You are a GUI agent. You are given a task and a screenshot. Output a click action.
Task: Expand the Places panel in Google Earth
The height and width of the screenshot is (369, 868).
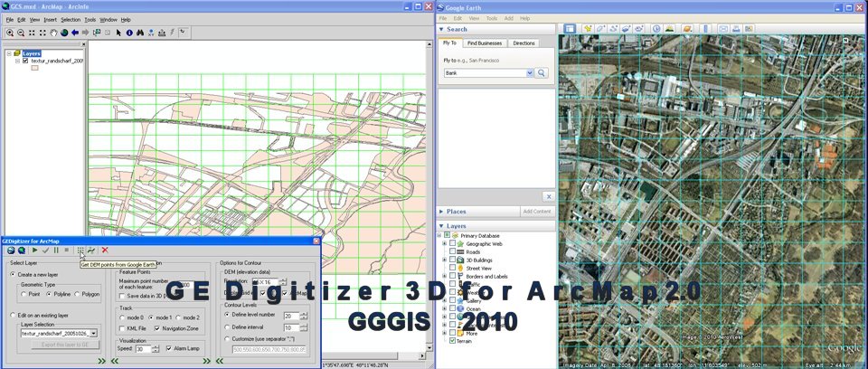[x=442, y=212]
